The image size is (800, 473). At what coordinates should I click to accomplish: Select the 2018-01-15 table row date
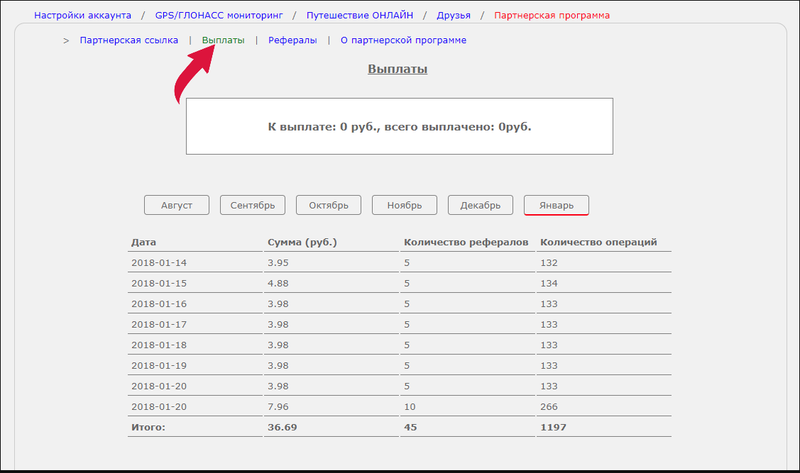159,283
